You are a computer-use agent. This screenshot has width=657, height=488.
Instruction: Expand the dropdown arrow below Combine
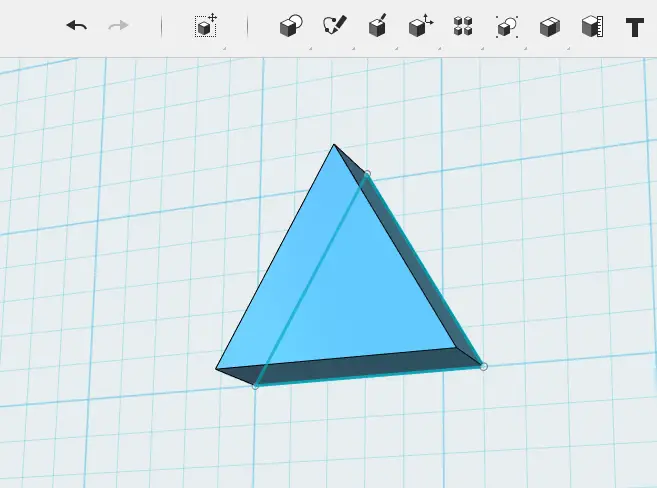[569, 49]
